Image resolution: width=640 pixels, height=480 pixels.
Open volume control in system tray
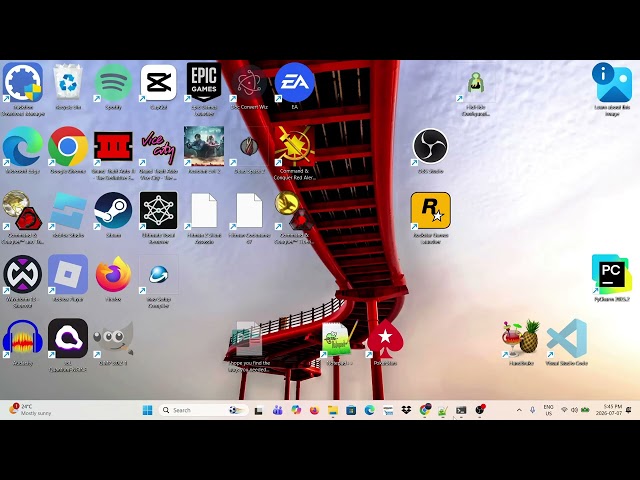click(574, 410)
